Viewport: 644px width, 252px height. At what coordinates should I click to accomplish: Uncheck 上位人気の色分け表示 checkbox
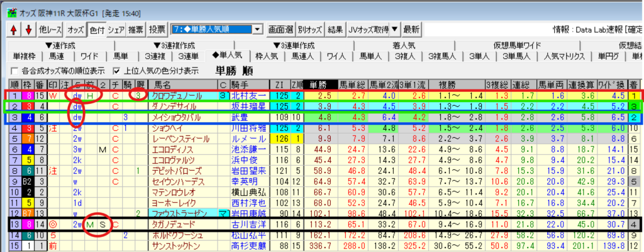tap(116, 71)
